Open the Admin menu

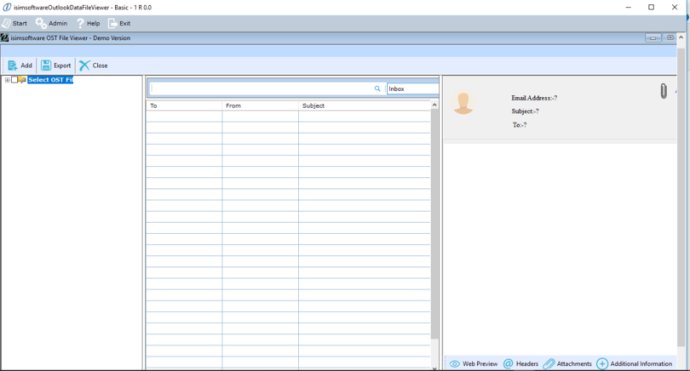(52, 23)
